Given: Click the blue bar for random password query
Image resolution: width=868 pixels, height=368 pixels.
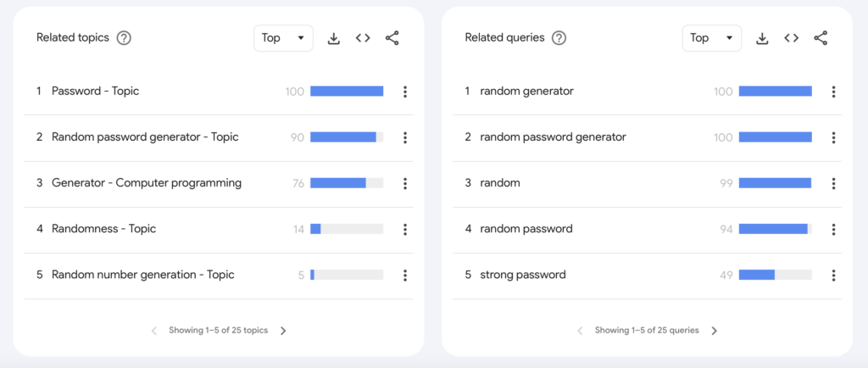Looking at the screenshot, I should pyautogui.click(x=773, y=229).
